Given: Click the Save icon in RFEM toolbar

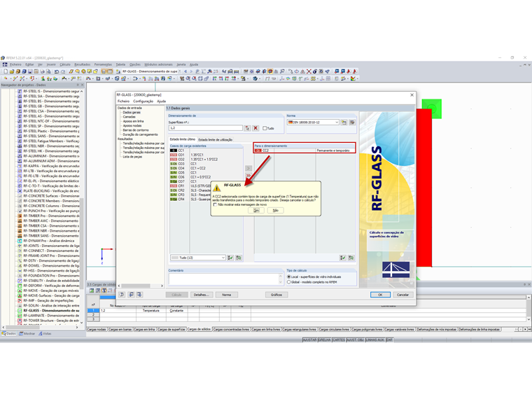Looking at the screenshot, I should 30,71.
